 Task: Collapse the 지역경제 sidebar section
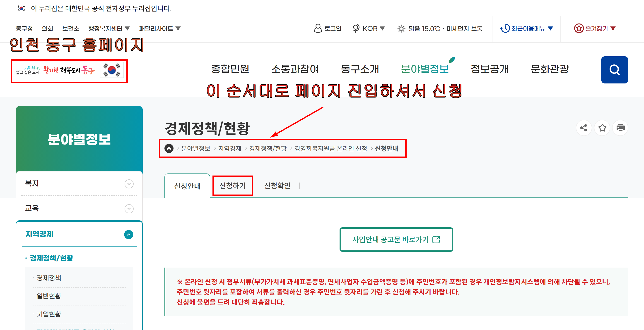point(129,234)
